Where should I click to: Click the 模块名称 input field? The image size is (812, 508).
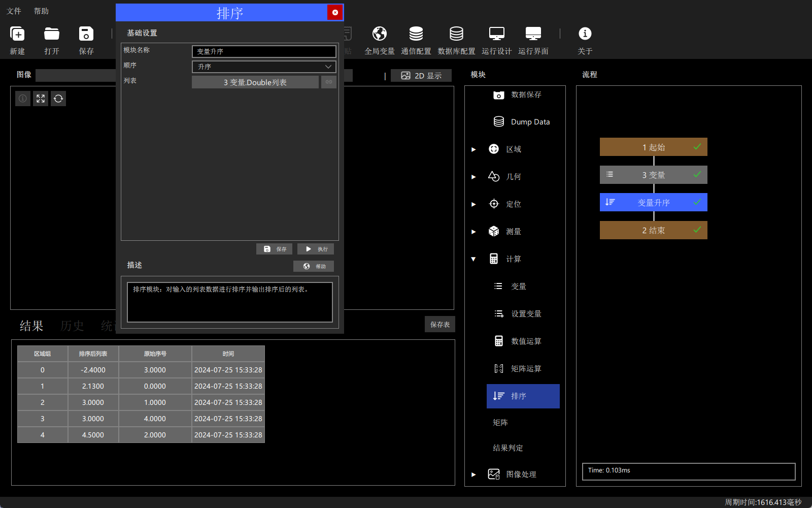point(264,51)
